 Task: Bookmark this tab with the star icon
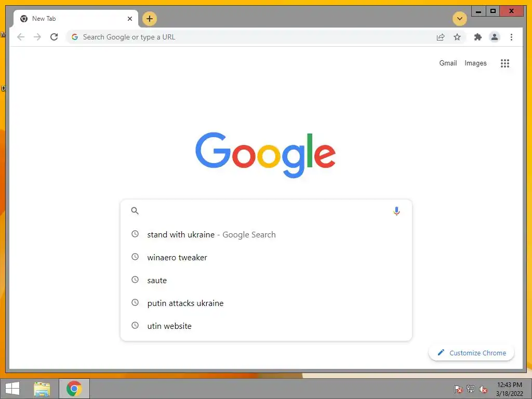coord(457,37)
